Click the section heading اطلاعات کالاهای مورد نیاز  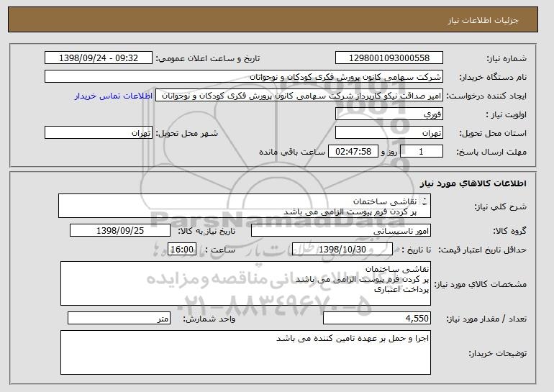(x=473, y=183)
